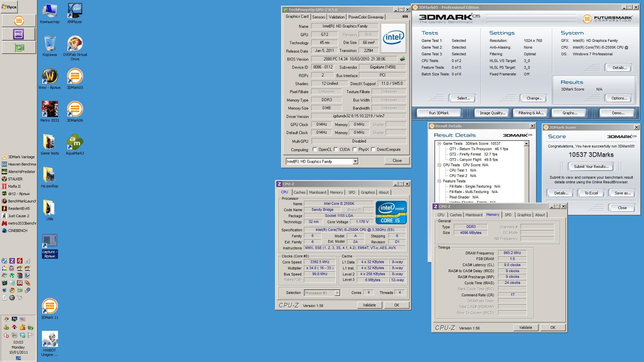Open the Utils folder icon

(50, 210)
